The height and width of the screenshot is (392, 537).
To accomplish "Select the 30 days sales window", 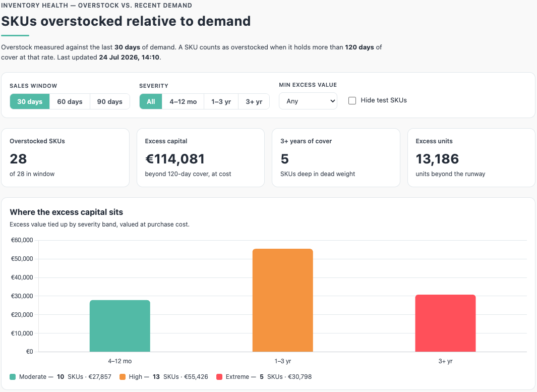I will coord(30,101).
